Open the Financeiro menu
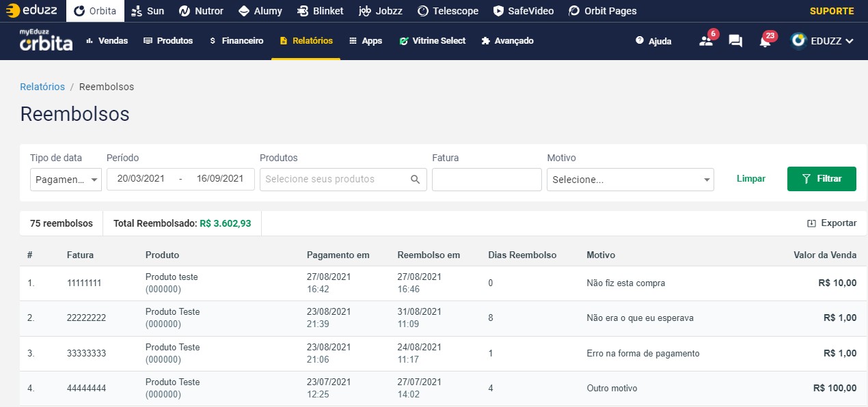 236,41
